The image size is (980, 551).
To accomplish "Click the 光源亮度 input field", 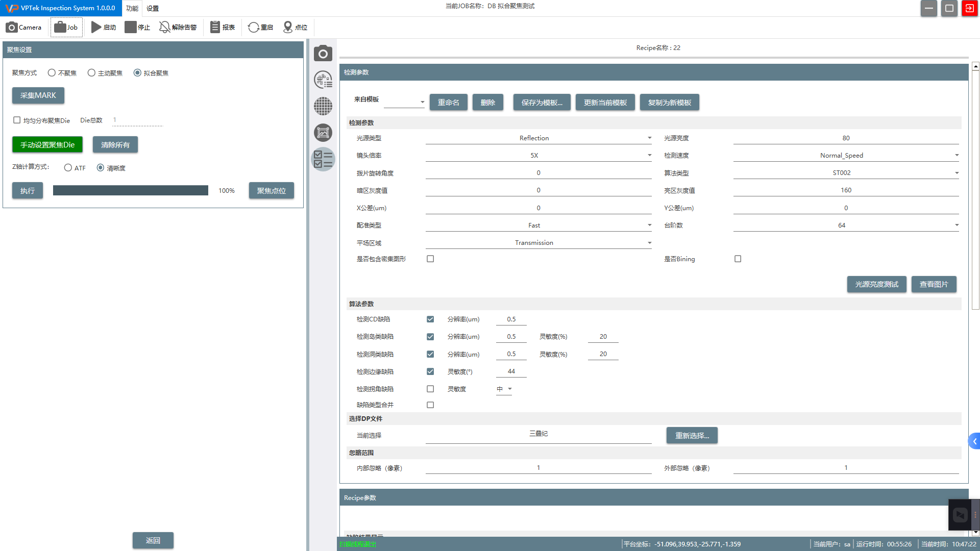I will tap(846, 138).
